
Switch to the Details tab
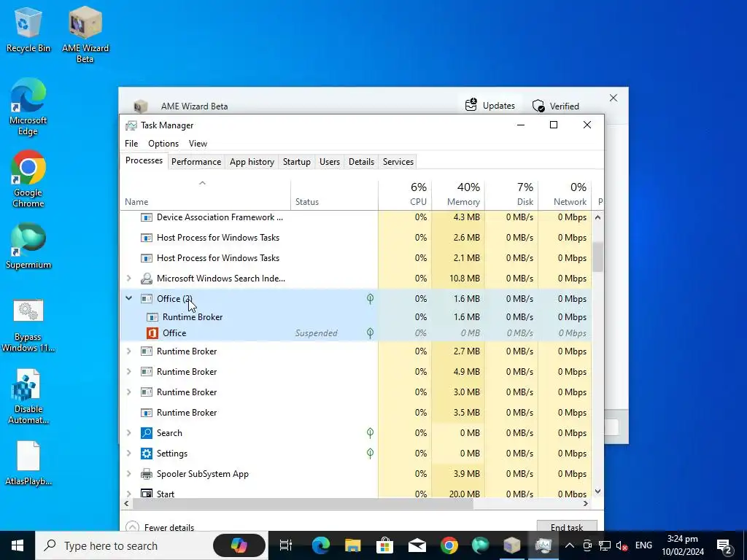(x=362, y=162)
